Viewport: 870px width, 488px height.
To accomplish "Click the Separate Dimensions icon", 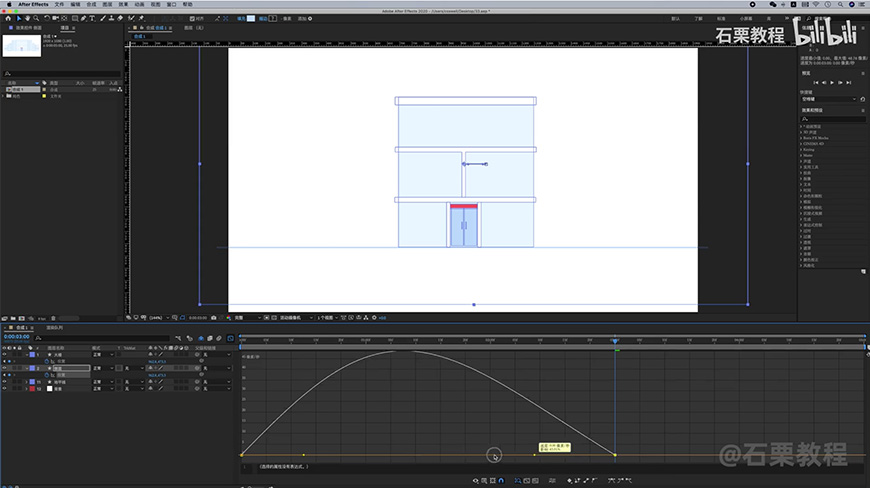I will pos(553,480).
